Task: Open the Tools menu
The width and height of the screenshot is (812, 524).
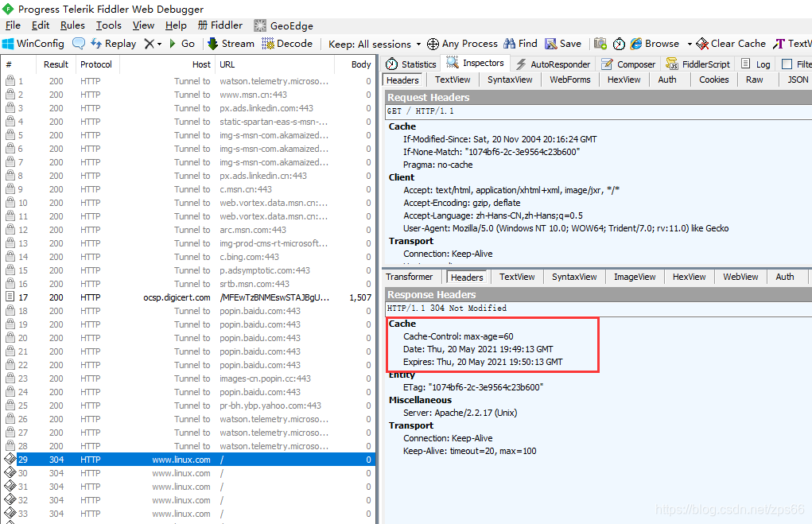Action: pos(109,25)
